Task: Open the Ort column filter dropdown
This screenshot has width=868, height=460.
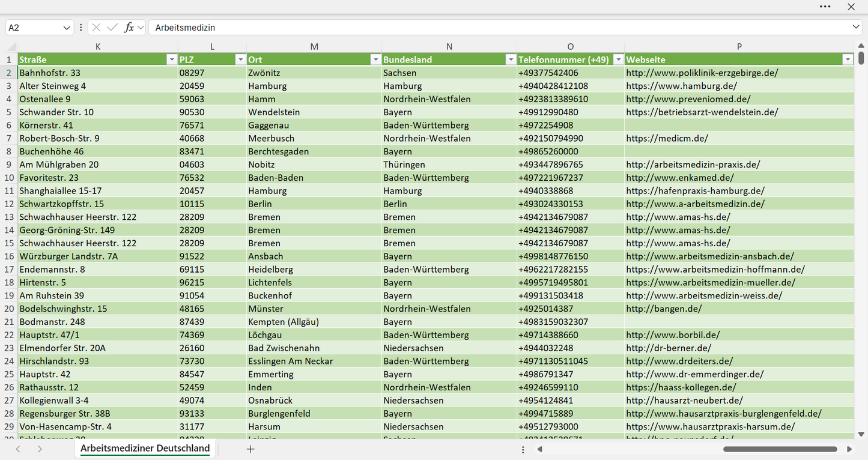Action: point(375,59)
